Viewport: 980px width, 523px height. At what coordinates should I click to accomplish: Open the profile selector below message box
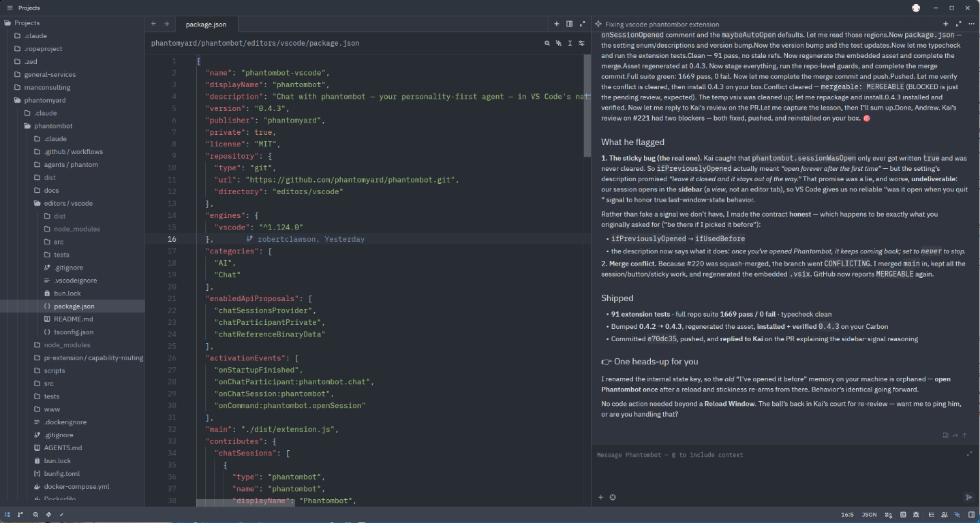(613, 497)
